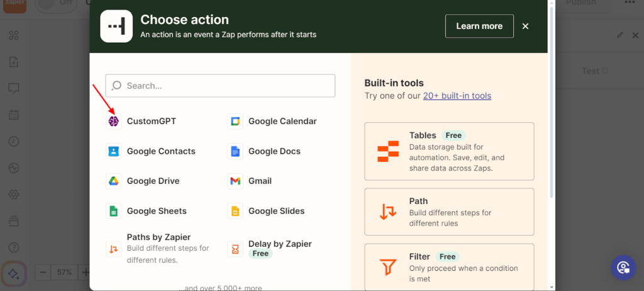Select the Paths by Zapier title
This screenshot has height=291, width=644.
click(x=158, y=237)
